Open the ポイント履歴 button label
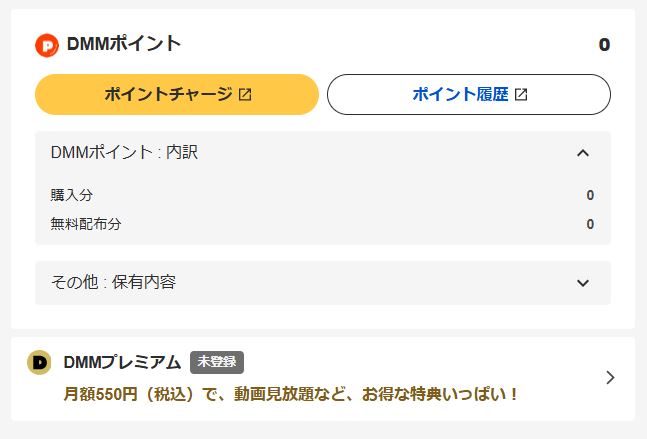 coord(460,95)
